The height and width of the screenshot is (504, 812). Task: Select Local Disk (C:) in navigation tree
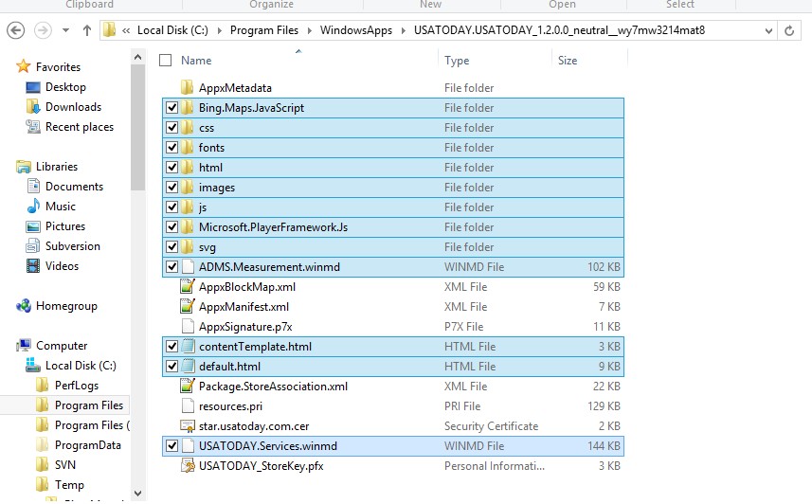81,366
